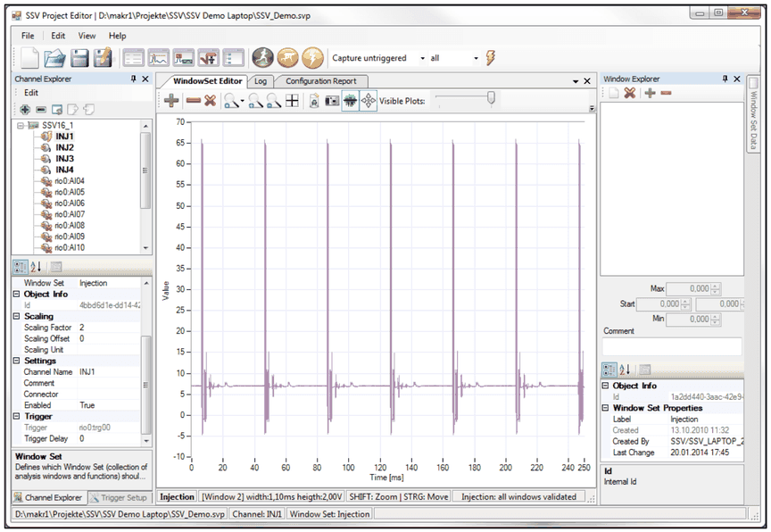This screenshot has height=532, width=771.
Task: Collapse Window Set Properties group
Action: pos(605,408)
